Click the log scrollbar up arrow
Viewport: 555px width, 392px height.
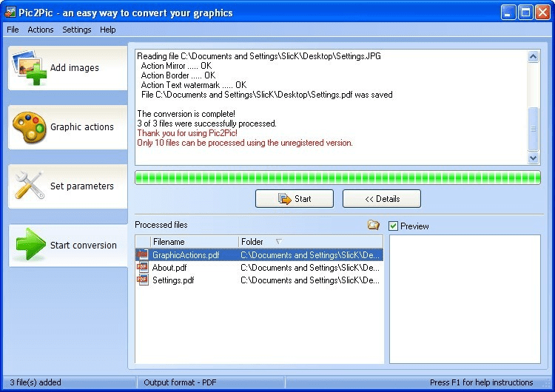pyautogui.click(x=533, y=57)
